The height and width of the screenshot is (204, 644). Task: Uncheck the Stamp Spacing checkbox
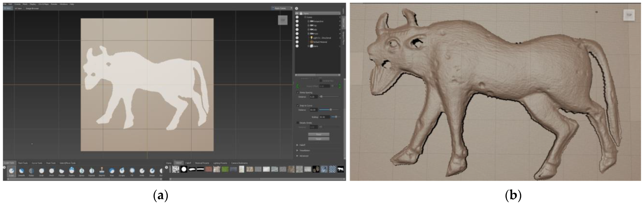pyautogui.click(x=298, y=93)
